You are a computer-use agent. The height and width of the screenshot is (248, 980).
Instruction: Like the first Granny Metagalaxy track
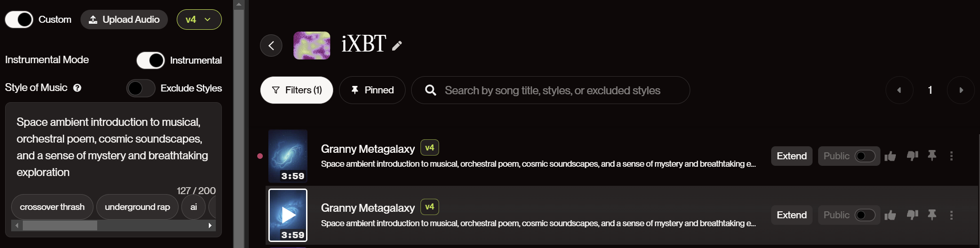890,156
